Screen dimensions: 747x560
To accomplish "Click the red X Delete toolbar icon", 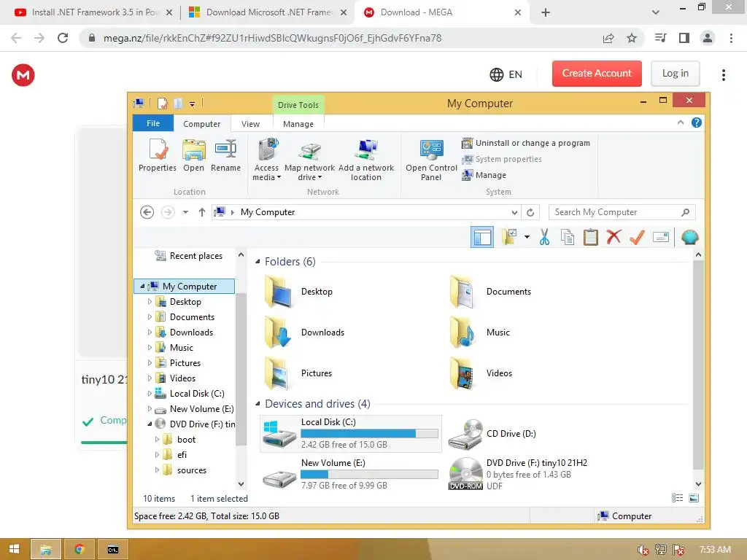I will [614, 237].
